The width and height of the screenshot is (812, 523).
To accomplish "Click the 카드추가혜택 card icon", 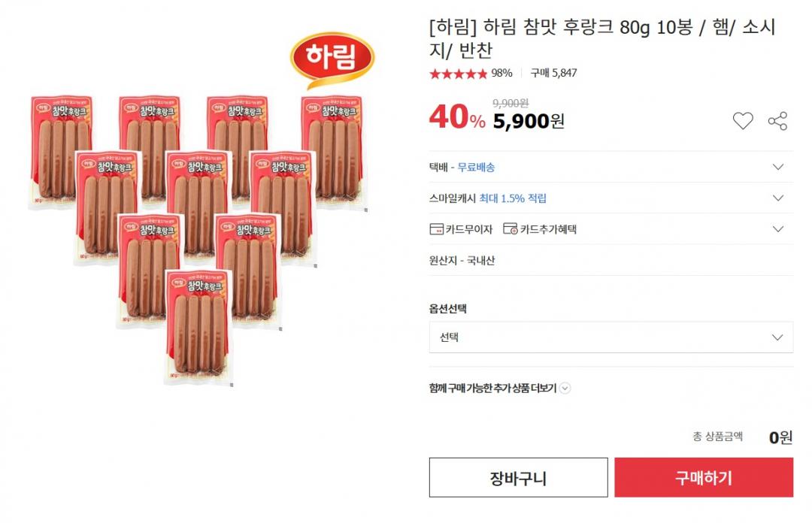I will click(x=511, y=229).
